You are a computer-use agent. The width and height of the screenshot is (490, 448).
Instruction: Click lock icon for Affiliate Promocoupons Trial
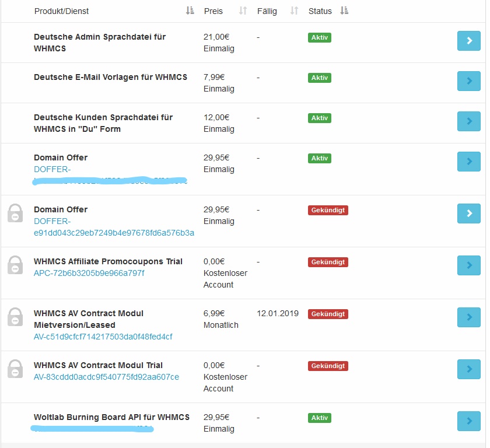(x=15, y=265)
